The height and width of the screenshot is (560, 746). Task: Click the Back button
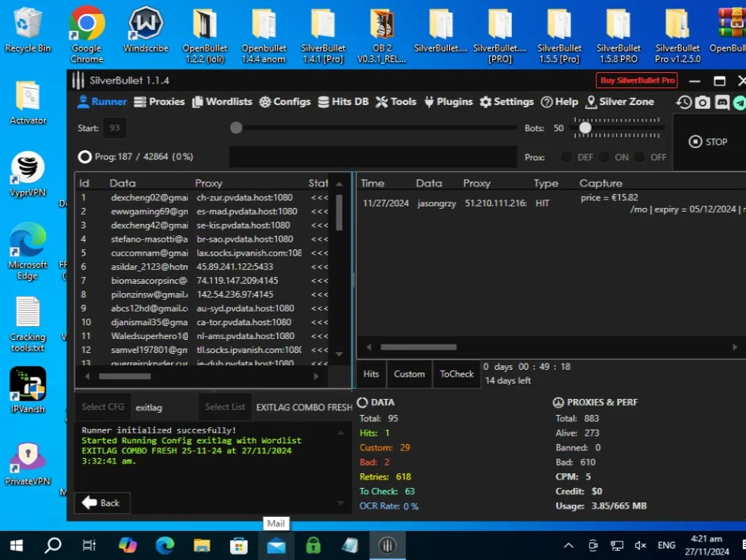point(102,503)
